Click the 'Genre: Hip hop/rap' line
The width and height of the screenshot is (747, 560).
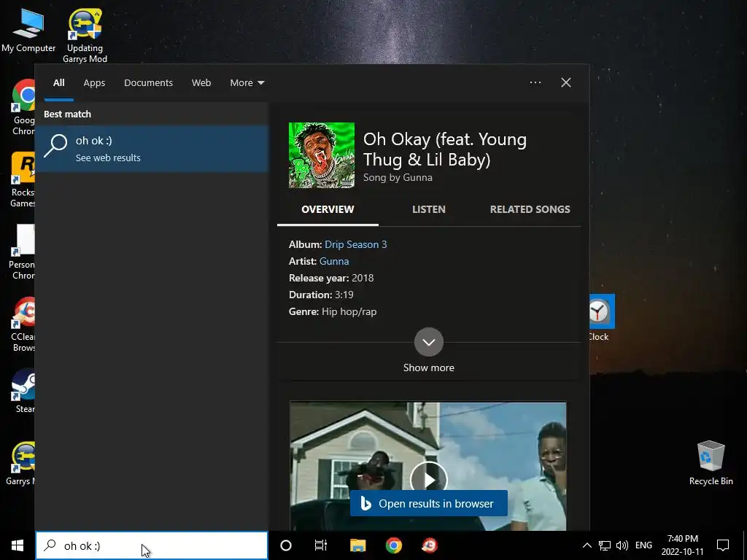click(333, 312)
